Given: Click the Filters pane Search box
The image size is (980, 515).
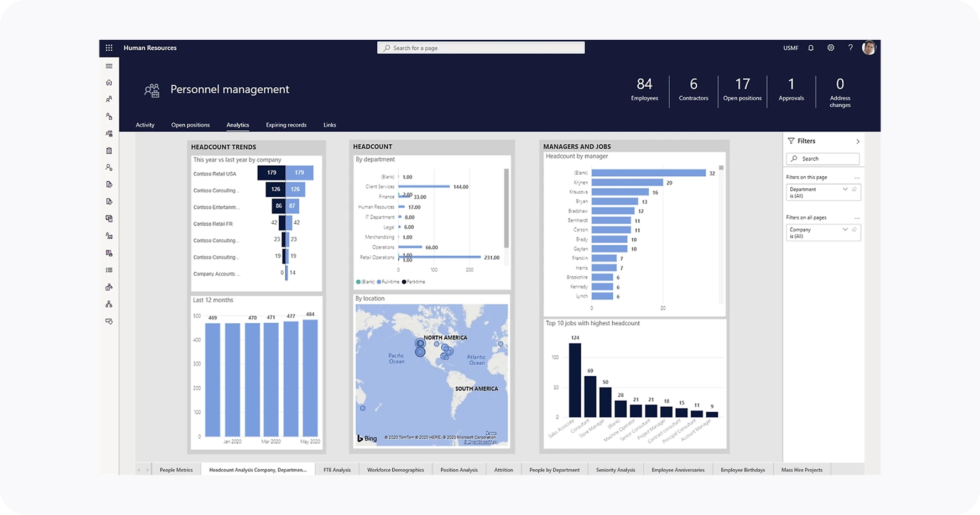Looking at the screenshot, I should pos(822,159).
